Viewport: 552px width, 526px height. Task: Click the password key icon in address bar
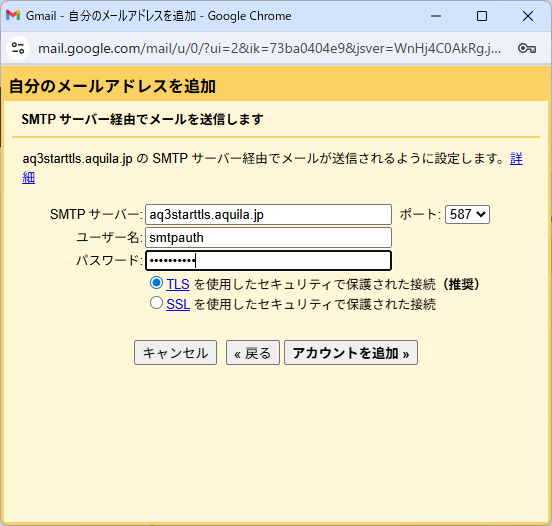click(527, 48)
